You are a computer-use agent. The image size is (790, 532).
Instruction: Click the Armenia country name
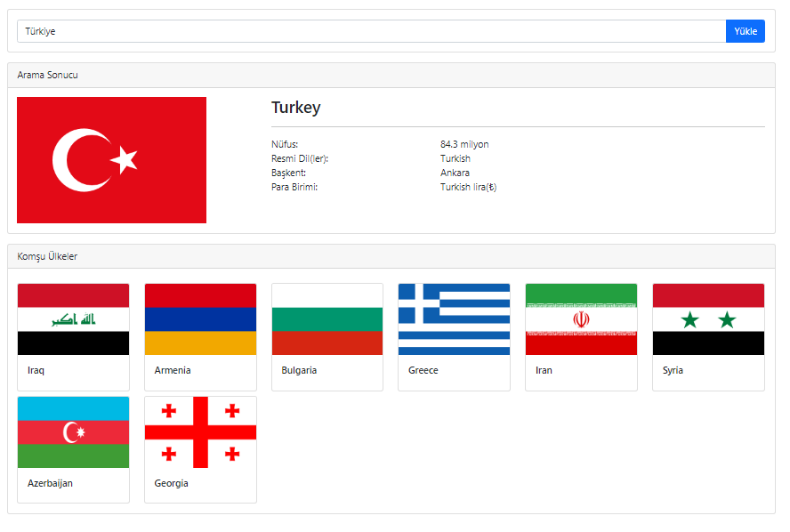click(x=173, y=370)
